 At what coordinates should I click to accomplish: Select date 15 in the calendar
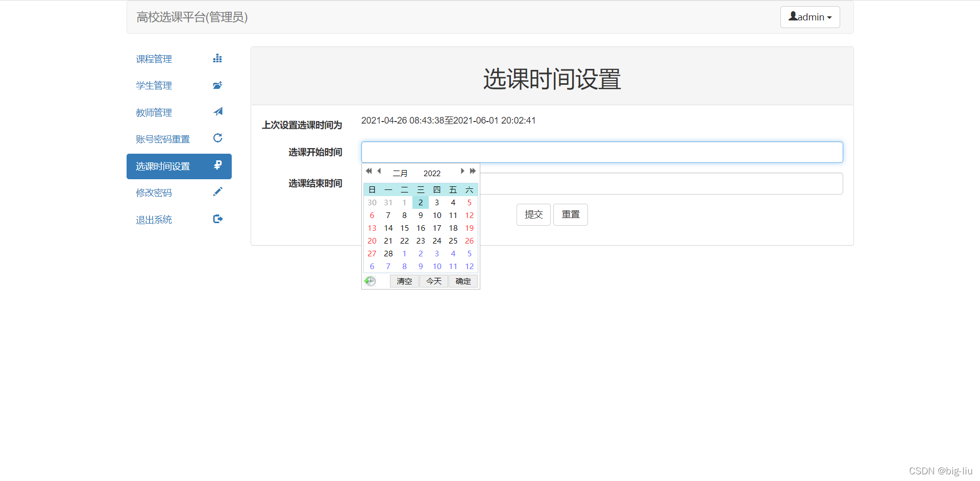(x=404, y=228)
